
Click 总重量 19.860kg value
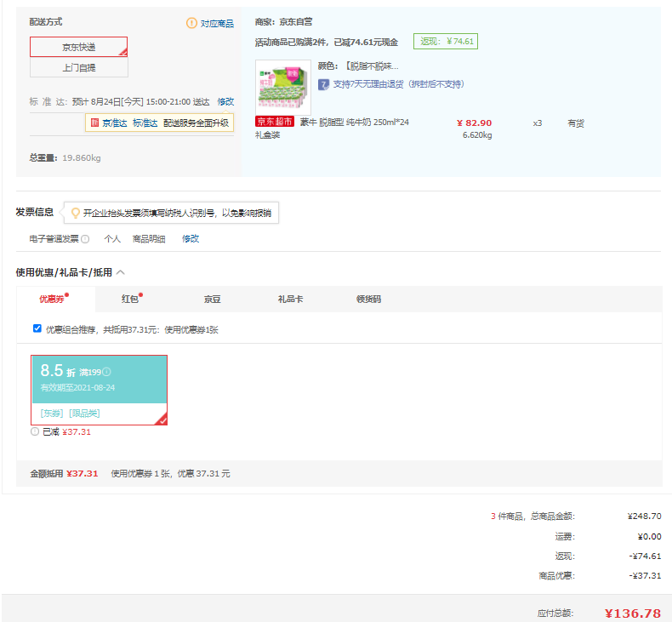click(x=82, y=158)
